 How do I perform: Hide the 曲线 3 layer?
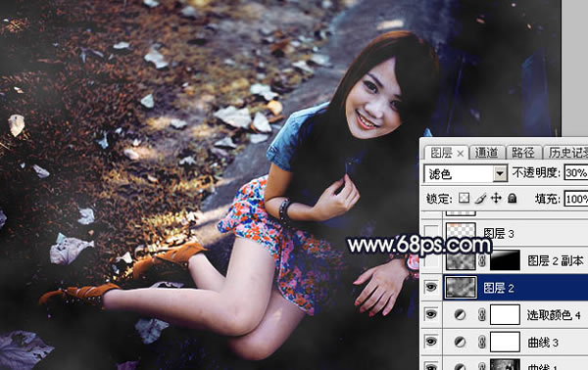pos(431,342)
